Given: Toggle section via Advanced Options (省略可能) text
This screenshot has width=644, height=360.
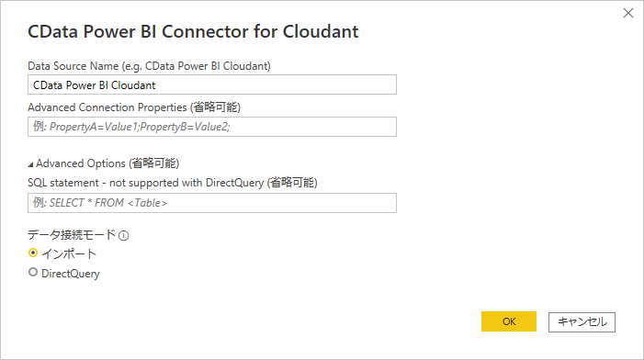Looking at the screenshot, I should (x=107, y=163).
